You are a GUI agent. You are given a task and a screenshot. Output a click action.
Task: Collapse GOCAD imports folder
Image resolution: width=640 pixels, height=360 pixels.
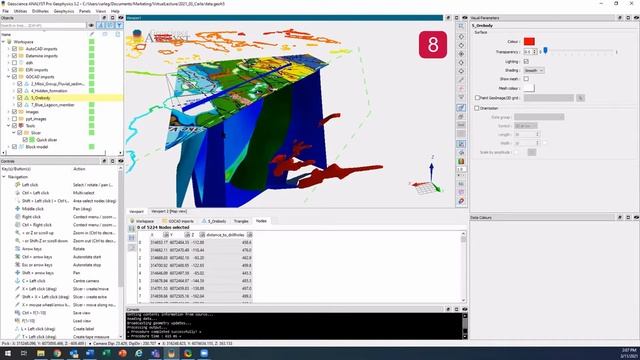point(9,77)
